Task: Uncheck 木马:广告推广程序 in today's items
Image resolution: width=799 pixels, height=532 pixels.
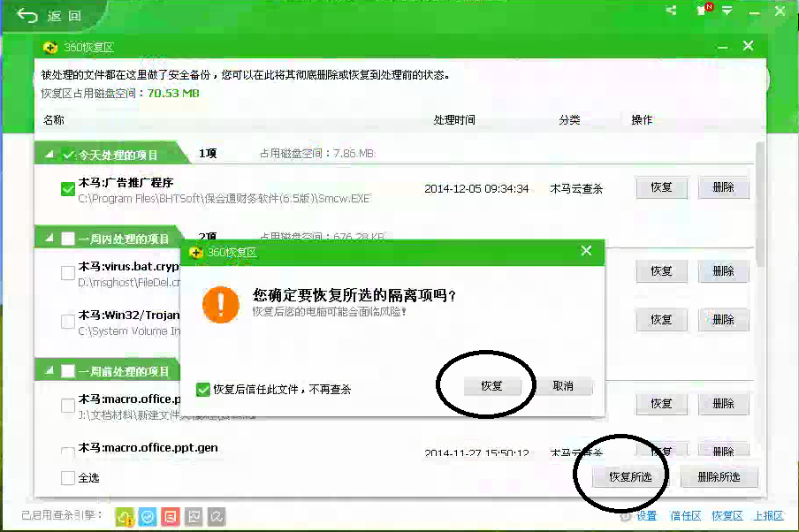Action: (65, 188)
